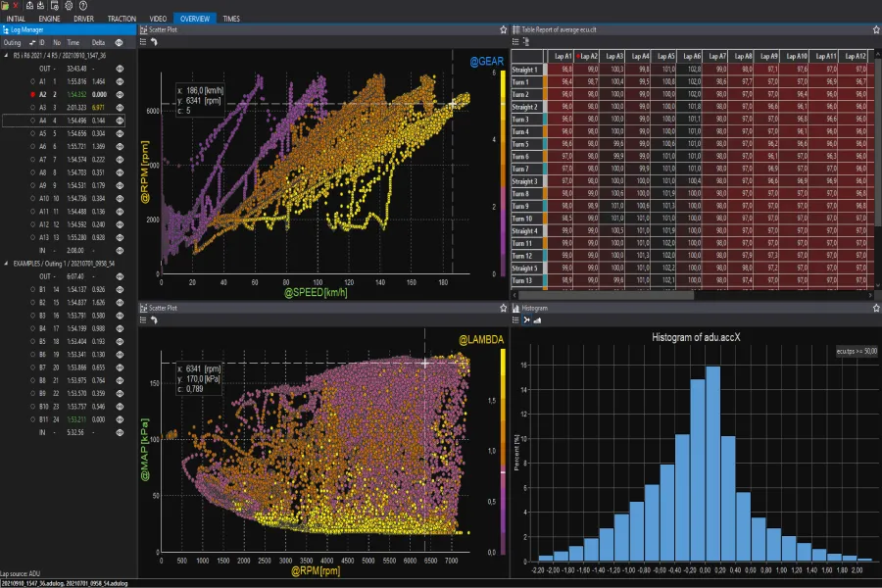Open the bottom Scatter Plot options list icon
This screenshot has width=882, height=588.
click(143, 320)
